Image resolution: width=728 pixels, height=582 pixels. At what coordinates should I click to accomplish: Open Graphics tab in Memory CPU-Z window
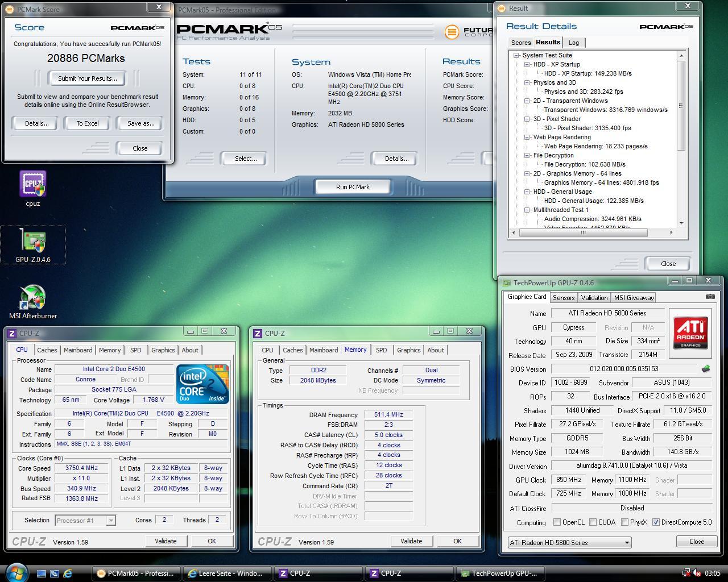409,350
